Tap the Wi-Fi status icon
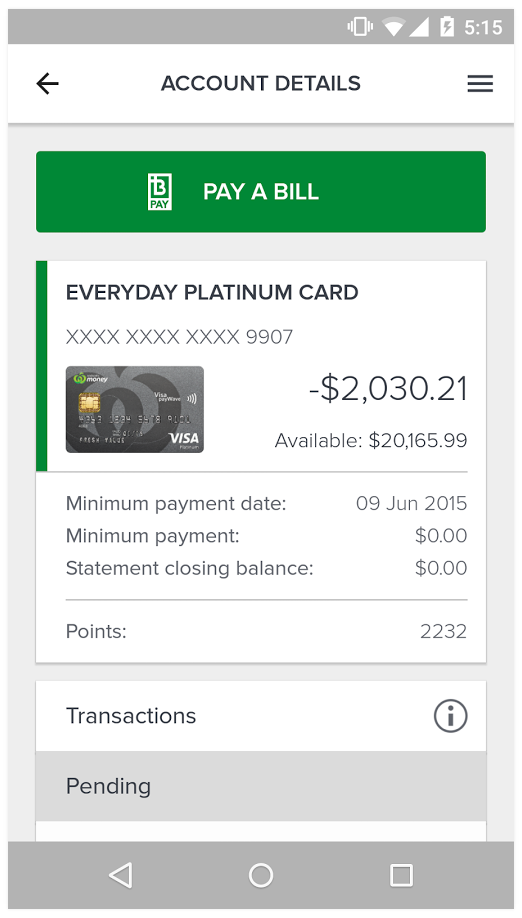This screenshot has height=918, width=522. 394,27
